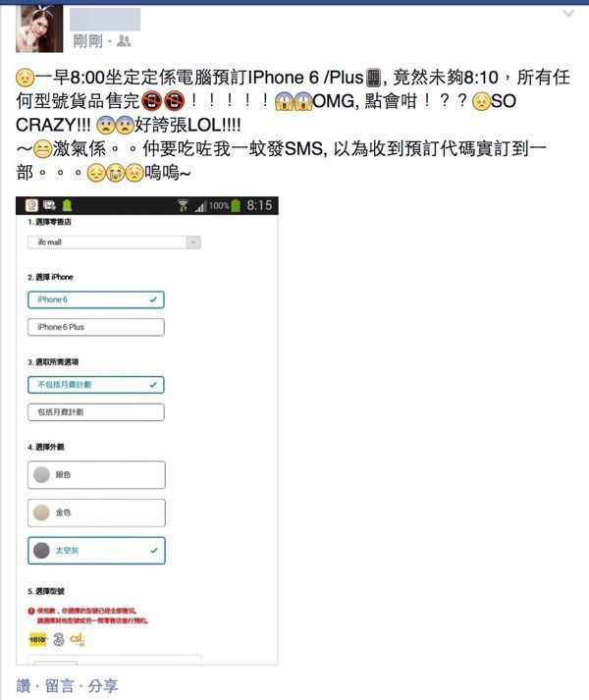Click the friends audience icon beside timestamp

(x=124, y=41)
